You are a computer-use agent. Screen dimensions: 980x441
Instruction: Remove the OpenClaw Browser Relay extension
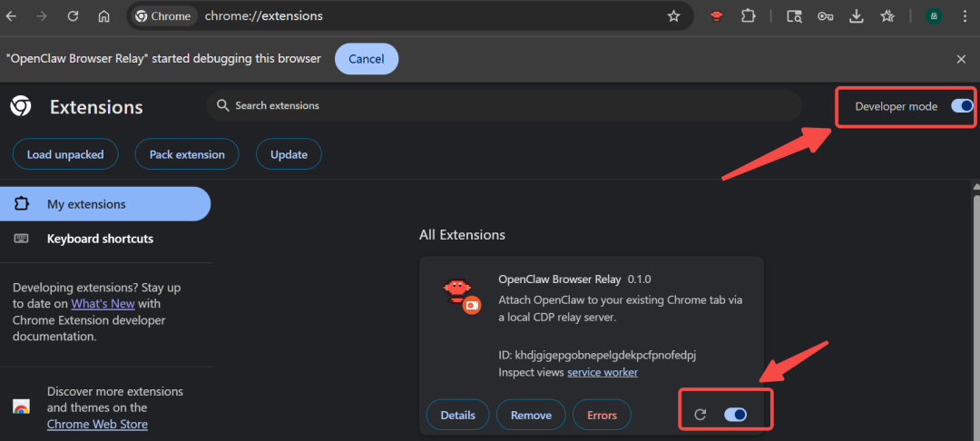click(531, 416)
